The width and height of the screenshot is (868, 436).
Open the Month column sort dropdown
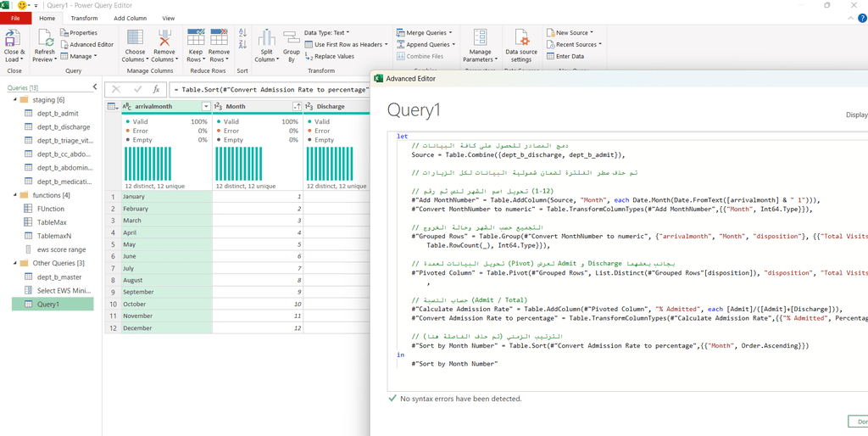pyautogui.click(x=298, y=106)
